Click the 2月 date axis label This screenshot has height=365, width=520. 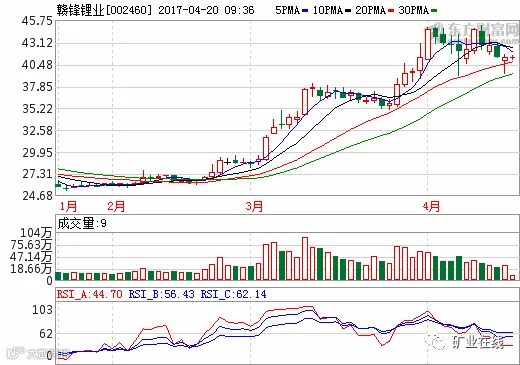pos(116,206)
